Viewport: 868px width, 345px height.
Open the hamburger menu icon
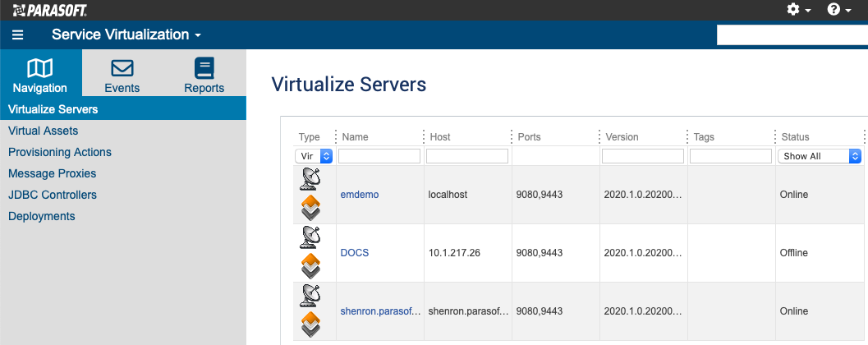[18, 35]
